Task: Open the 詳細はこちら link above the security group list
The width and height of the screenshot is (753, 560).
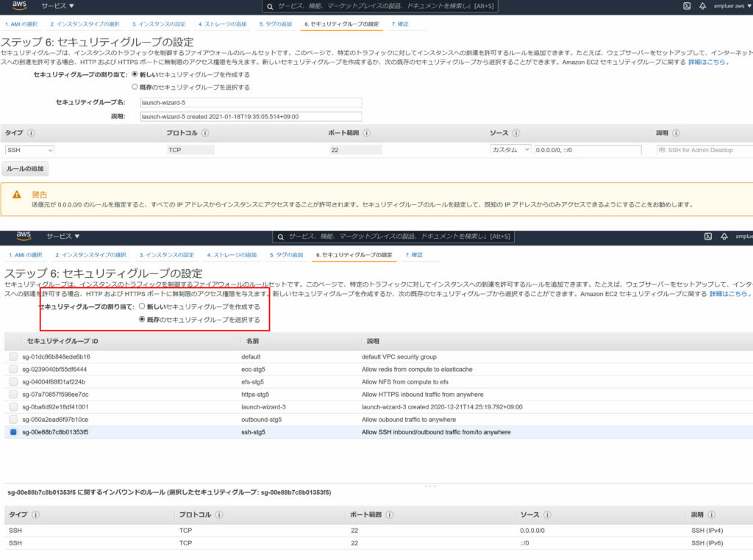Action: (x=729, y=294)
